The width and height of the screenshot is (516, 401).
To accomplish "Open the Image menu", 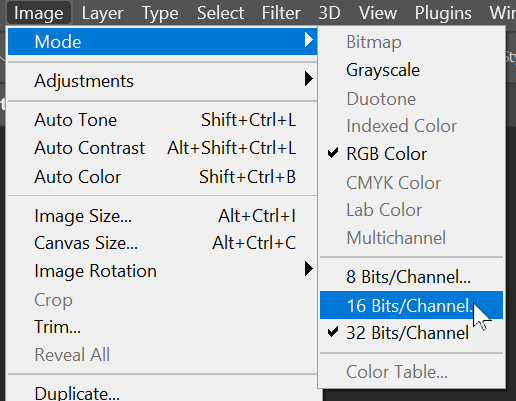I will click(38, 13).
